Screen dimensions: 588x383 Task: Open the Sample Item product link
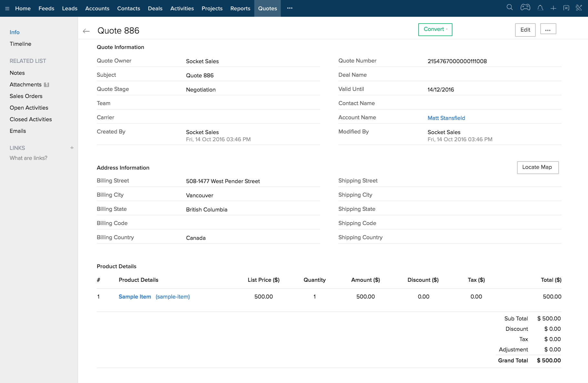pos(135,297)
